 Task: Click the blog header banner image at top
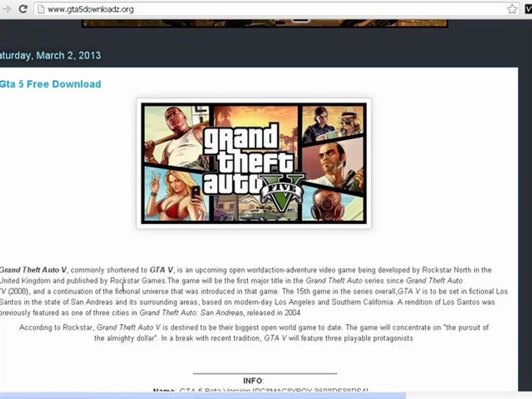point(265,23)
